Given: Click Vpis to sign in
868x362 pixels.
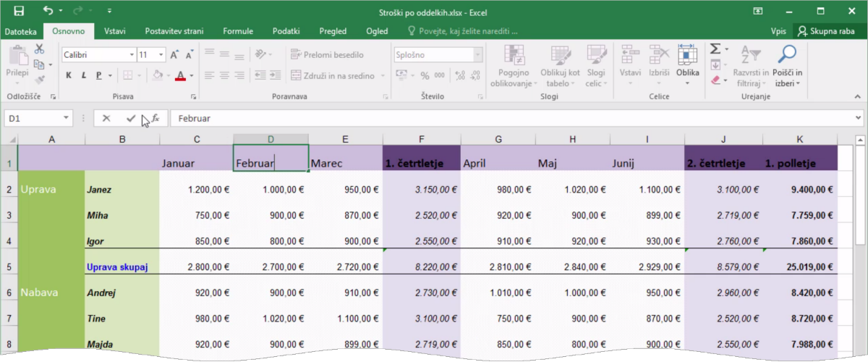Looking at the screenshot, I should tap(778, 31).
